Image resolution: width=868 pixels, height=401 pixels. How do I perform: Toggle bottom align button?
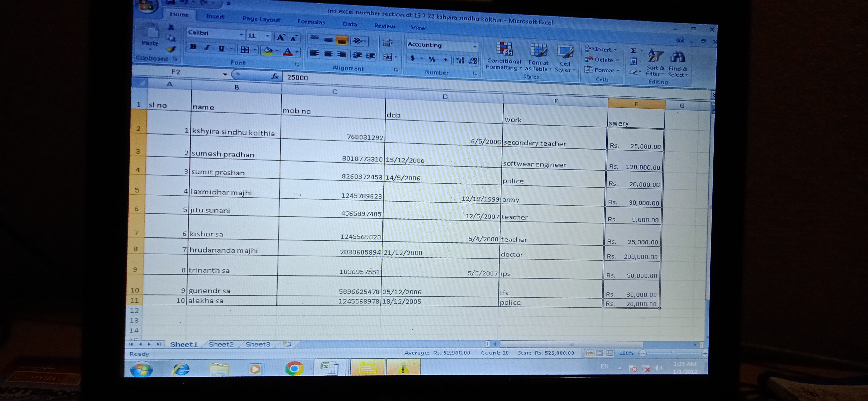point(342,41)
